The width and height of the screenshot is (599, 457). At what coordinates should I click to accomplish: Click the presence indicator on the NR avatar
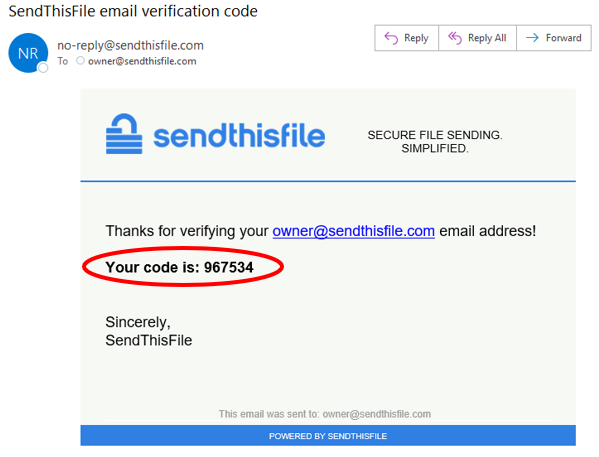click(x=43, y=68)
